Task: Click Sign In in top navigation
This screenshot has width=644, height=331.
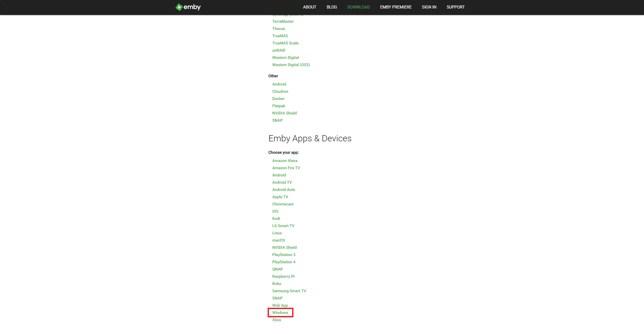Action: click(429, 7)
